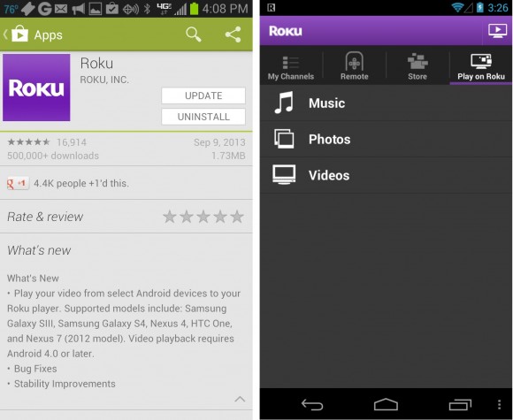Image resolution: width=513 pixels, height=420 pixels.
Task: Tap the Sep 9, 2013 date
Action: coord(219,142)
